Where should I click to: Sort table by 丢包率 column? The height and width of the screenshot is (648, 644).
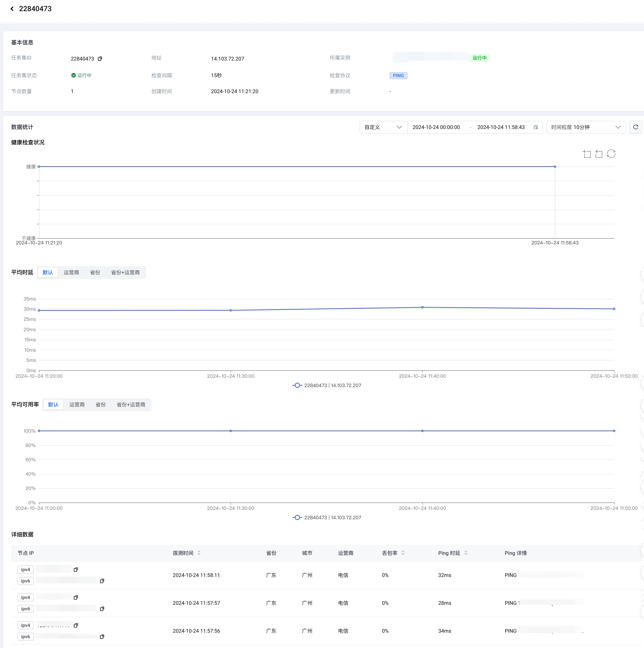[x=403, y=553]
